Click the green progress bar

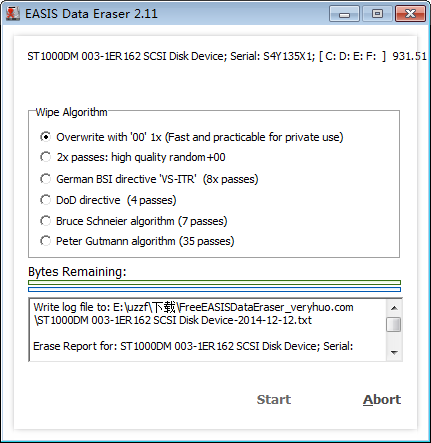click(215, 283)
